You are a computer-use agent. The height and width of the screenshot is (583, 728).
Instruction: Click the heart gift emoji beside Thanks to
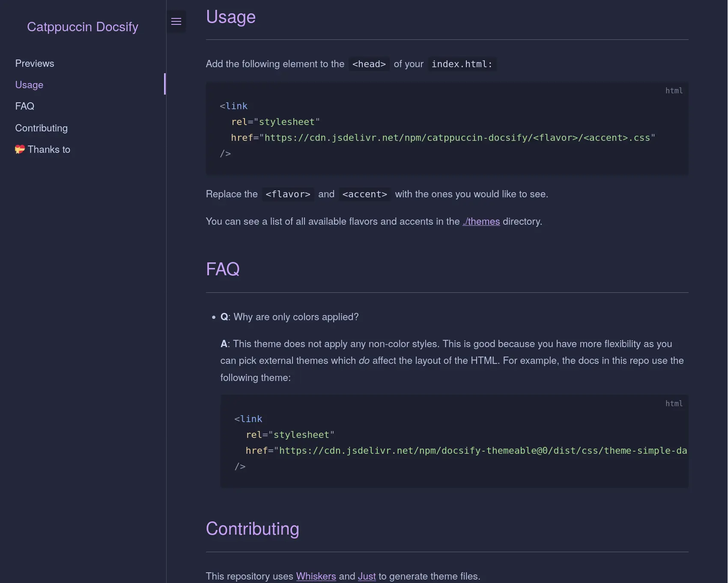tap(20, 149)
